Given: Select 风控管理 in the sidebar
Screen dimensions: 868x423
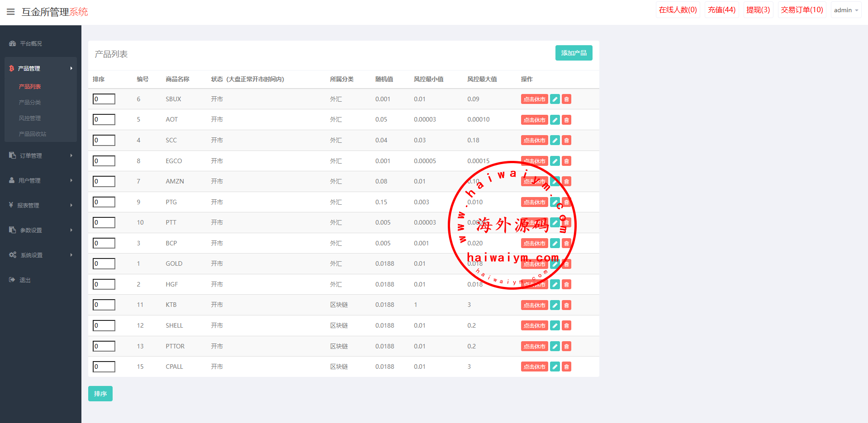Looking at the screenshot, I should pyautogui.click(x=30, y=118).
